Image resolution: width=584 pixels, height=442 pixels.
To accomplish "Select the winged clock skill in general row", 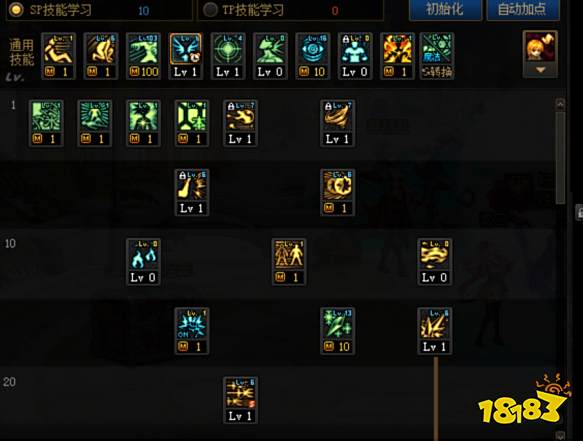I will point(186,56).
